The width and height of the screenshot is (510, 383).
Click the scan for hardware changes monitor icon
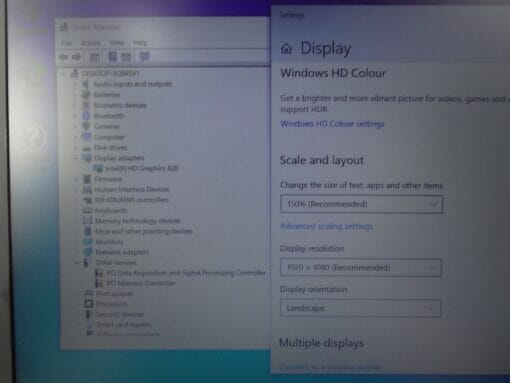[144, 57]
